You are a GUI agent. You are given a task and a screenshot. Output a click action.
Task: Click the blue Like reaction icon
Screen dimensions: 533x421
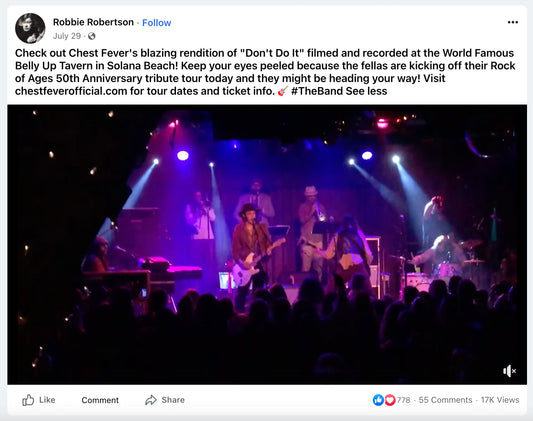coord(378,400)
